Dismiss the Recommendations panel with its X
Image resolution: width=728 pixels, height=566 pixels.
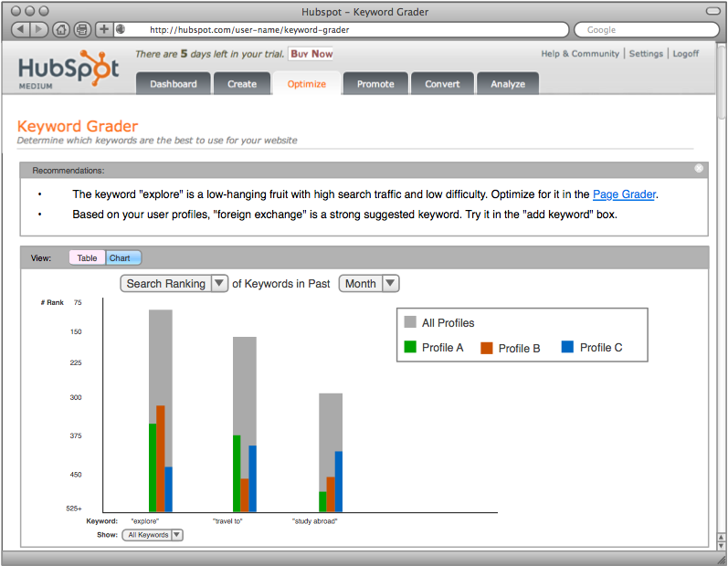[x=699, y=168]
